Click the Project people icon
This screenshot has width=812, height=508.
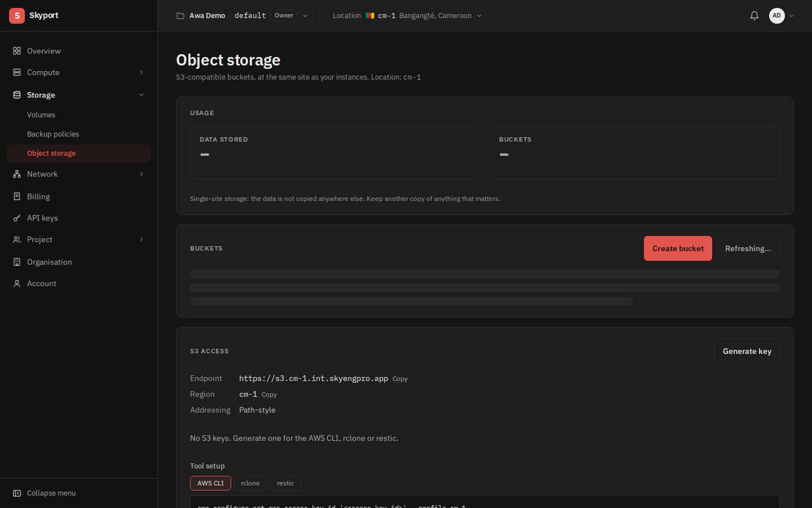17,239
